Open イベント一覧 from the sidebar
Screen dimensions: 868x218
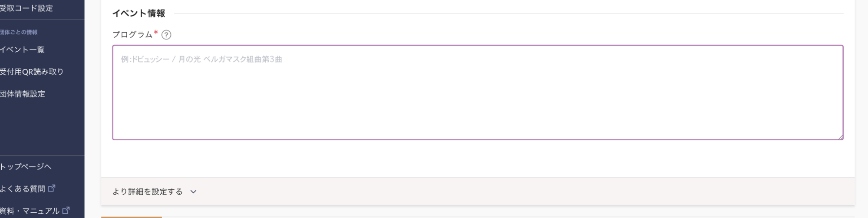[x=22, y=50]
